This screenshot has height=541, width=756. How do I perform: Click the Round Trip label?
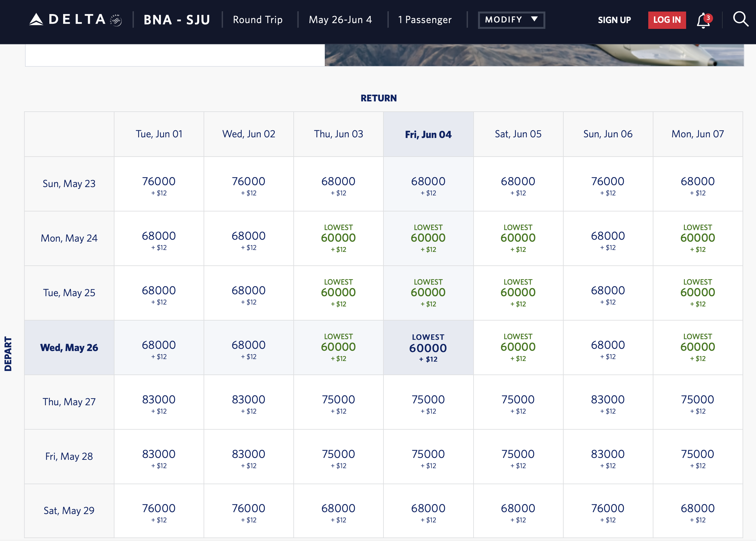(x=258, y=19)
